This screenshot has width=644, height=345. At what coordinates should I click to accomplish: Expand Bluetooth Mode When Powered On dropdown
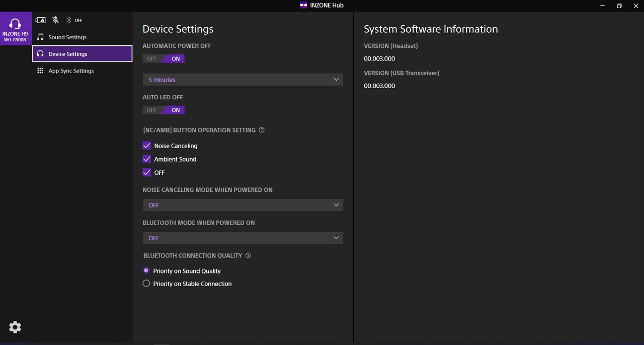click(x=243, y=238)
